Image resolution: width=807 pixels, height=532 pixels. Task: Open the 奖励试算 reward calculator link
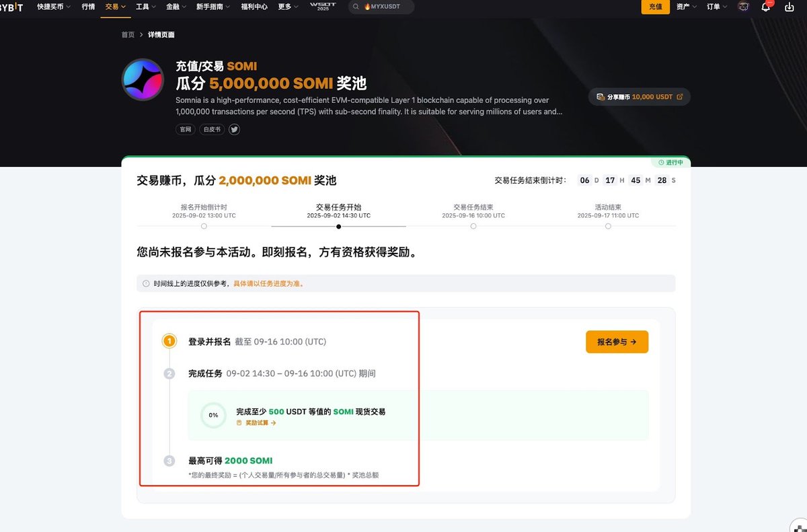(x=260, y=423)
